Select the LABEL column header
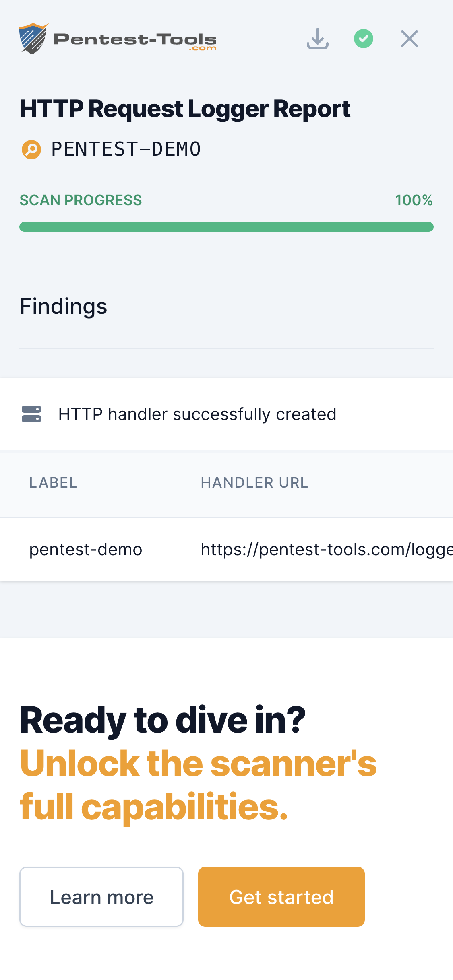This screenshot has width=453, height=980. (x=53, y=483)
